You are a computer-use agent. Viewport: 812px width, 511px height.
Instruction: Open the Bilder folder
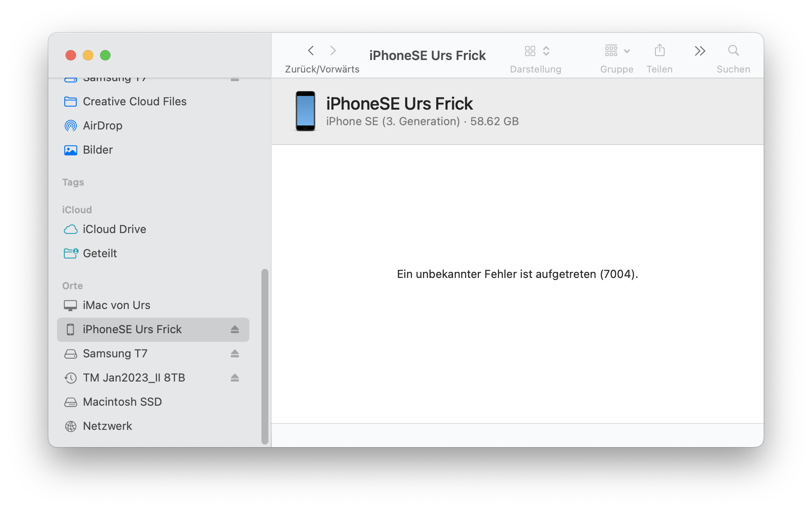(x=153, y=150)
